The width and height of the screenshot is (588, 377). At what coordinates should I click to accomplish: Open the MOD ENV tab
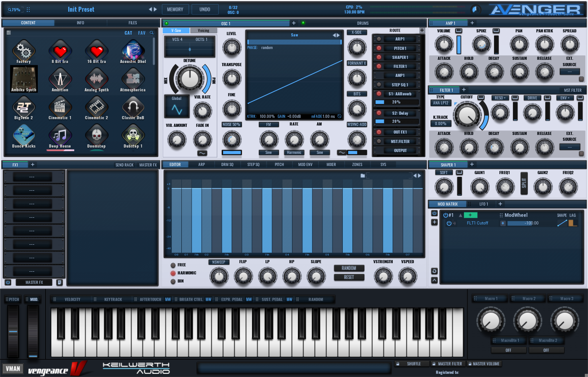(305, 165)
